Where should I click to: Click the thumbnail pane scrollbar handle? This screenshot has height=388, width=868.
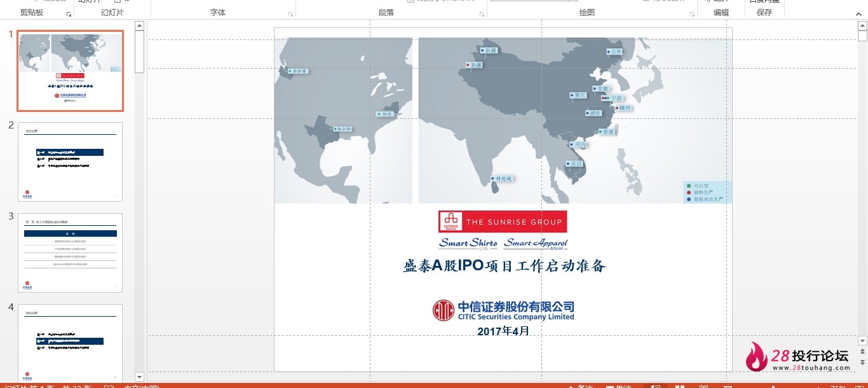pos(140,52)
